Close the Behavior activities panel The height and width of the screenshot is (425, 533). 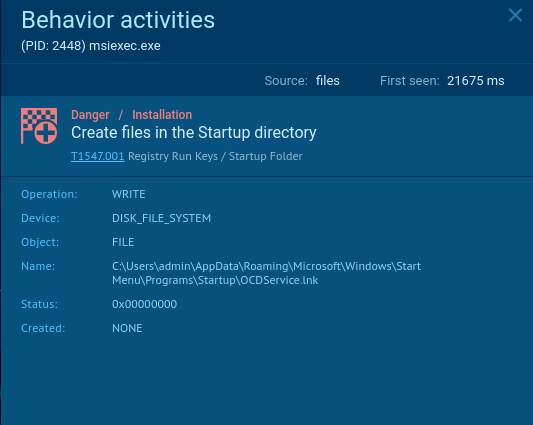pos(515,15)
